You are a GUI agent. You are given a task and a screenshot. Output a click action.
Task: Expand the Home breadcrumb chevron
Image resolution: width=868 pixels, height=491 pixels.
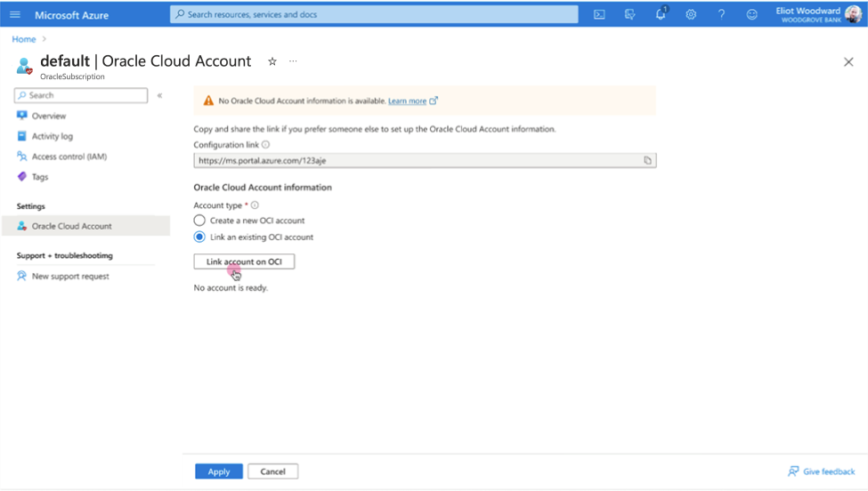pyautogui.click(x=45, y=39)
